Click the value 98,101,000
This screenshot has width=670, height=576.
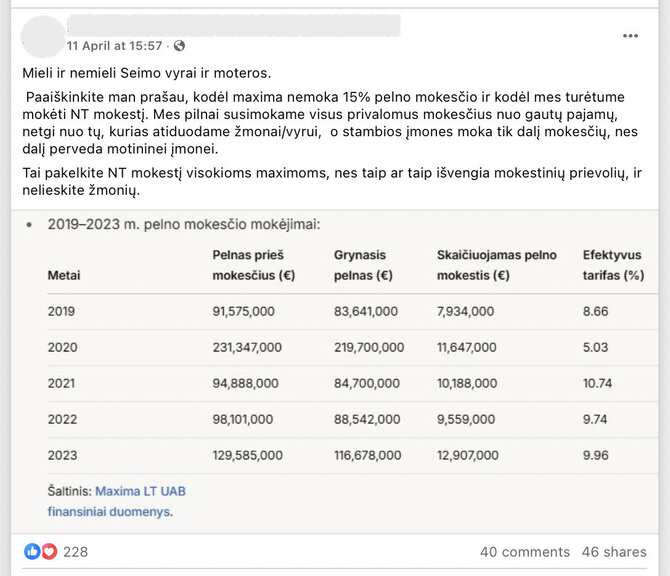243,419
